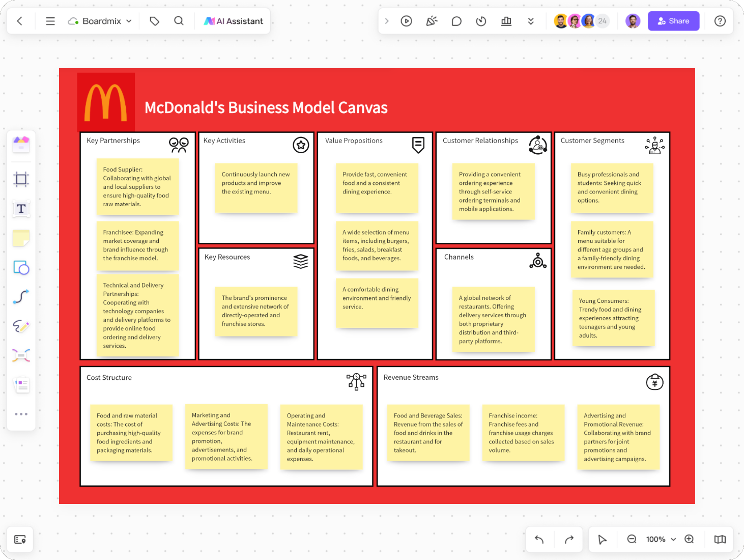
Task: Select the 'Family customers' sticky note
Action: 612,249
